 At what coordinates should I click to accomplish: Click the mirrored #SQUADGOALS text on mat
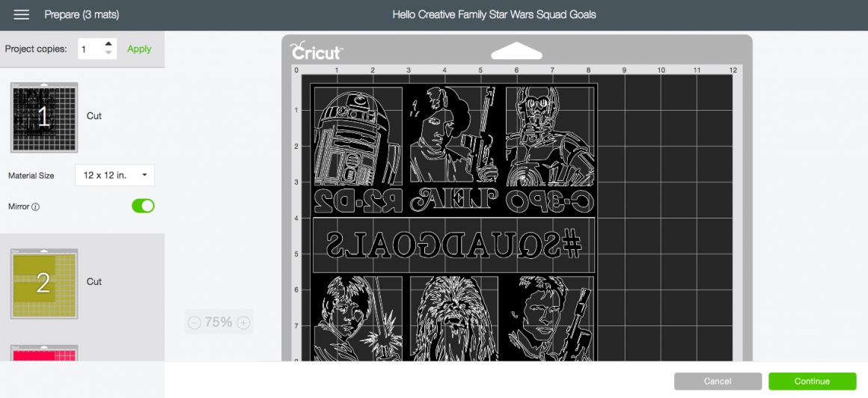(453, 244)
